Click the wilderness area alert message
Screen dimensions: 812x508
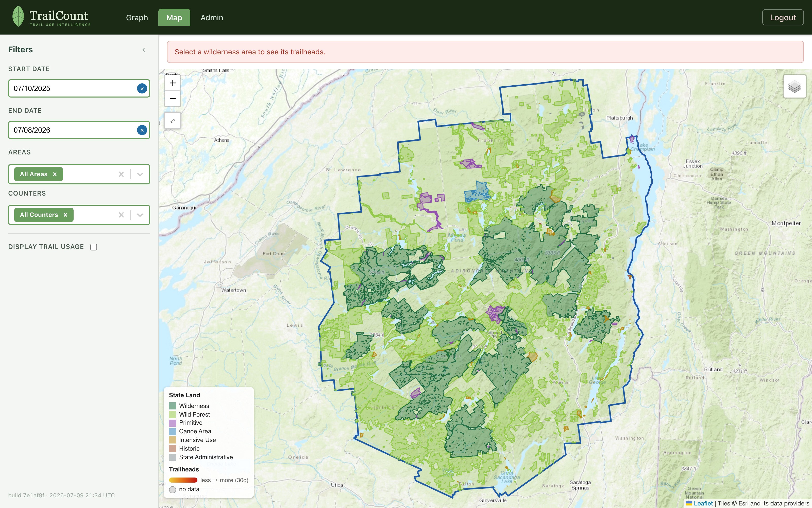pos(485,52)
